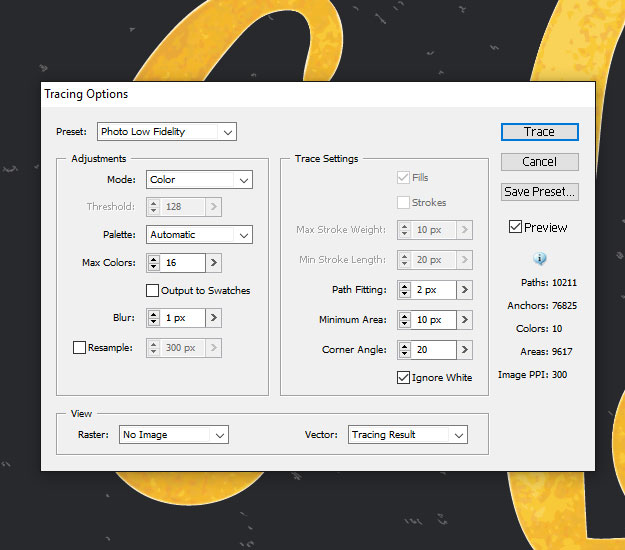The height and width of the screenshot is (550, 625).
Task: Click Corner Angle stepper arrows
Action: click(x=404, y=350)
